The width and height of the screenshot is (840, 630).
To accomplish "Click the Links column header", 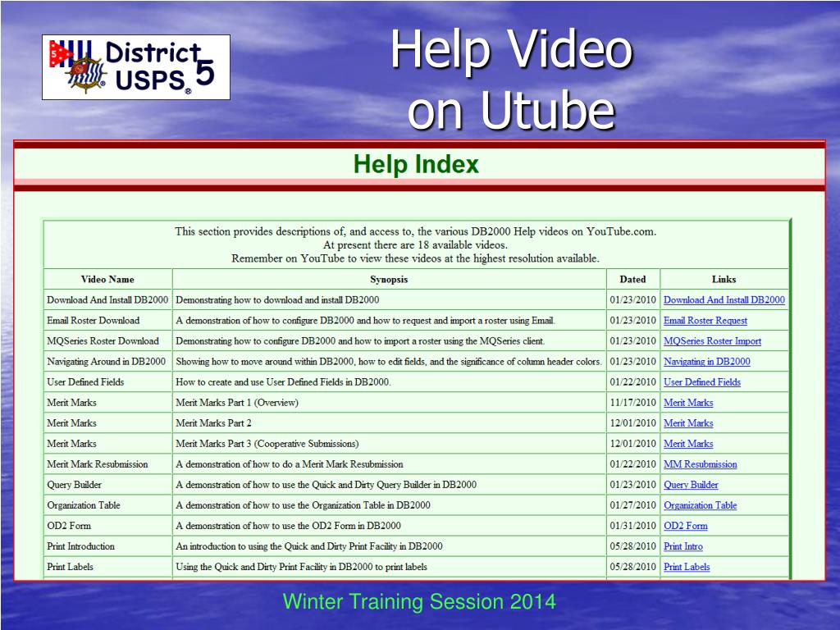I will tap(724, 279).
